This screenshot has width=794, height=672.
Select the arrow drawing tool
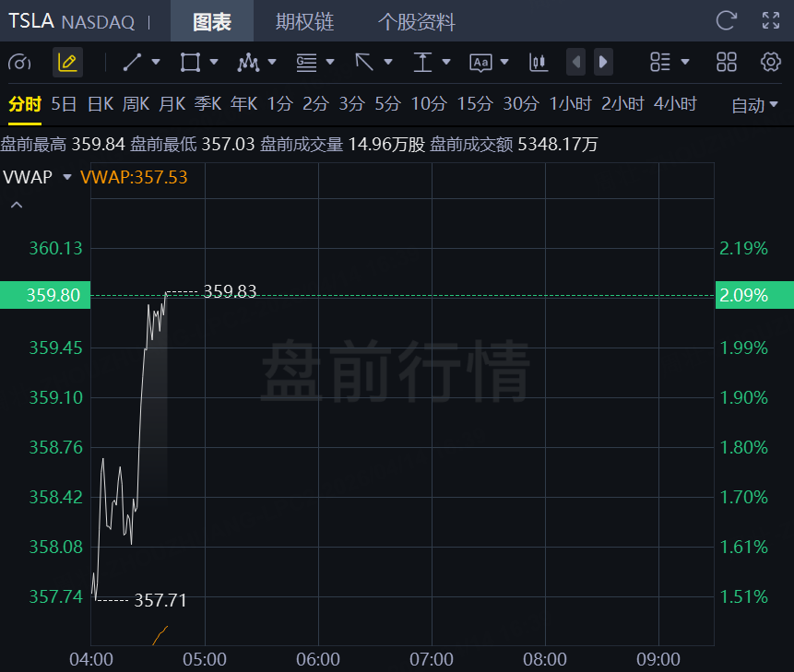pos(364,63)
